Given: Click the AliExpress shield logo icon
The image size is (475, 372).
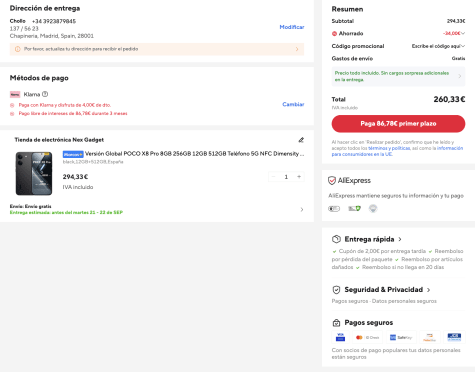Looking at the screenshot, I should 332,181.
